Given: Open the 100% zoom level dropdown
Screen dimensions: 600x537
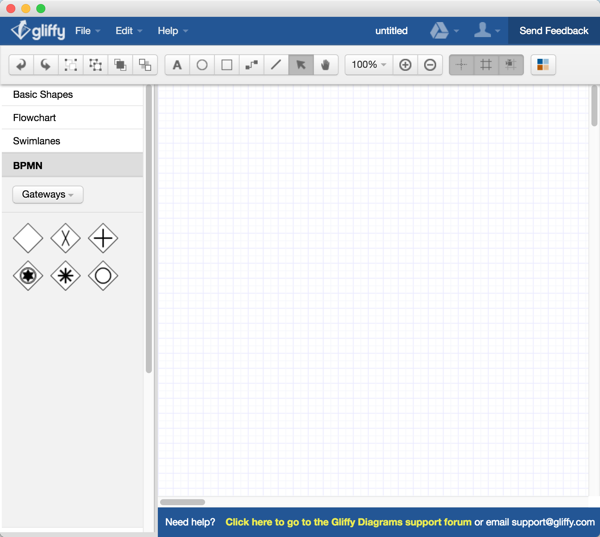Looking at the screenshot, I should point(368,65).
